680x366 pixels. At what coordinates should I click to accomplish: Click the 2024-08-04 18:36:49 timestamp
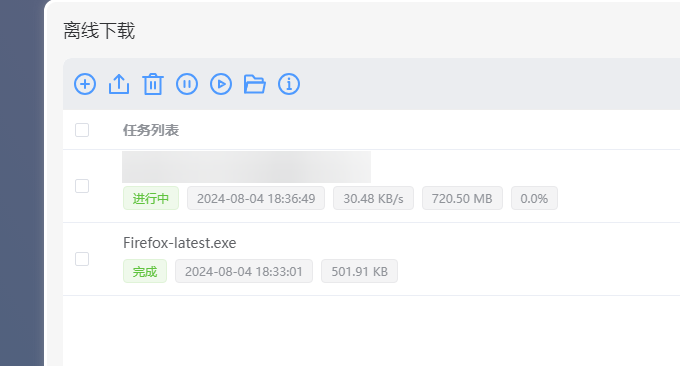coord(256,198)
